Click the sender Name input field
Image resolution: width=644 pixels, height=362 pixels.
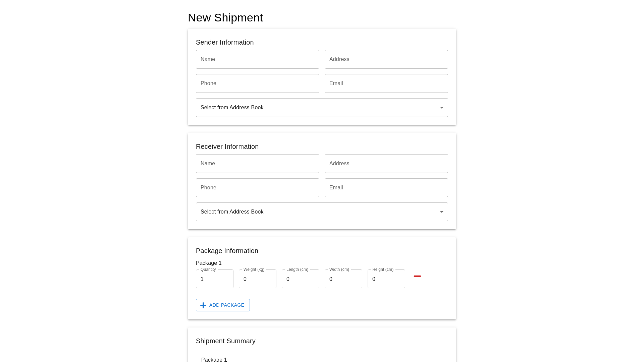(257, 59)
